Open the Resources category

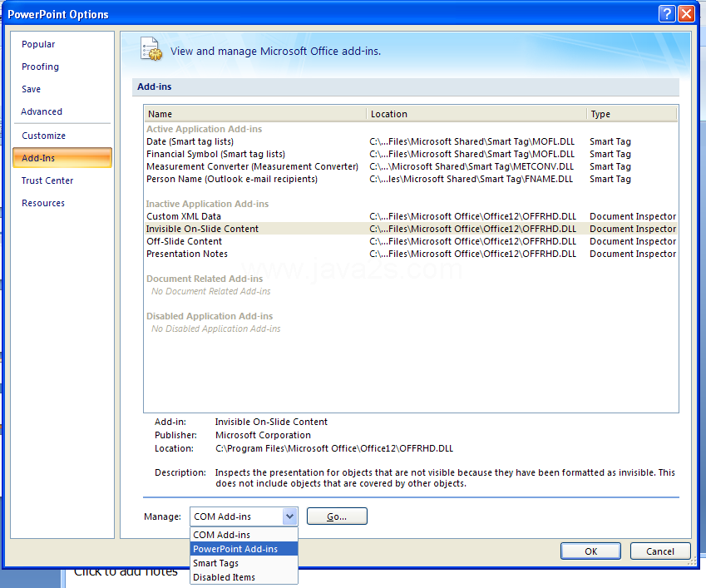43,203
